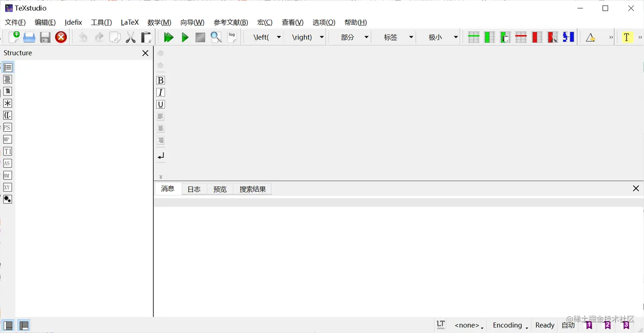
Task: Add table row with green row icon
Action: pos(474,37)
